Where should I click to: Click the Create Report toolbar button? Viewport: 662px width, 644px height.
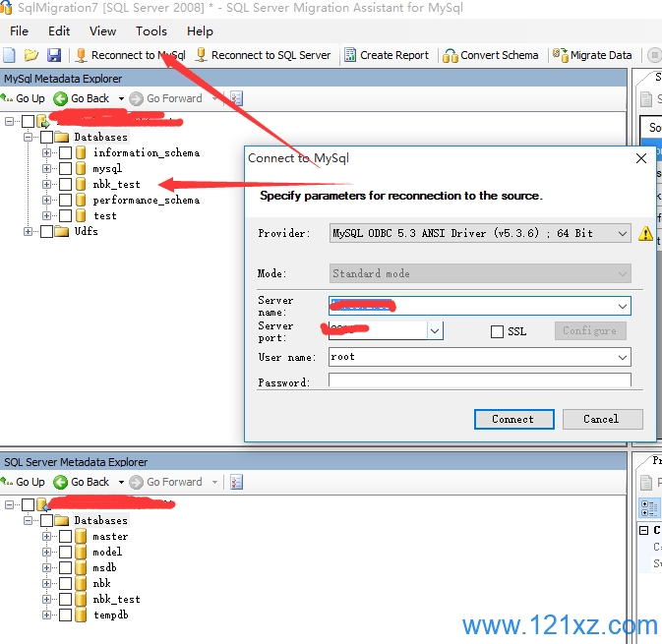click(387, 55)
